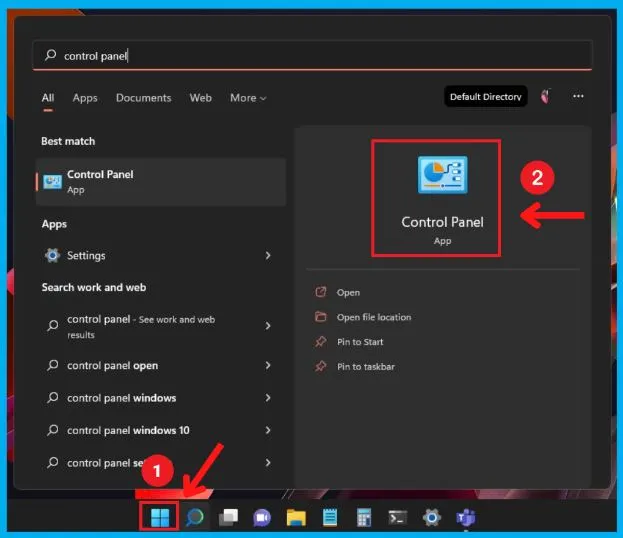Expand the 'control panel windows 10' chevron

[268, 430]
